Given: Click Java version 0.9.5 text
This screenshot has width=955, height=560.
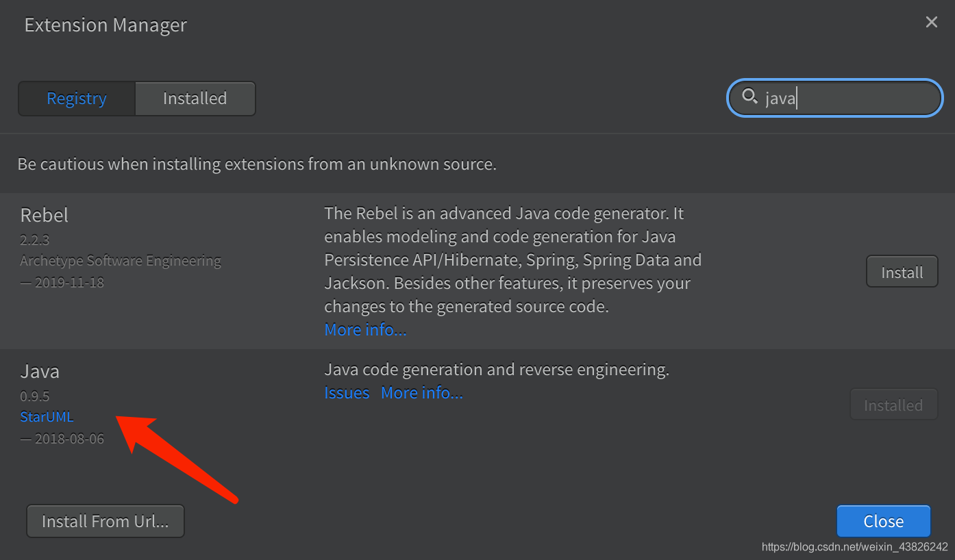Looking at the screenshot, I should (x=34, y=396).
